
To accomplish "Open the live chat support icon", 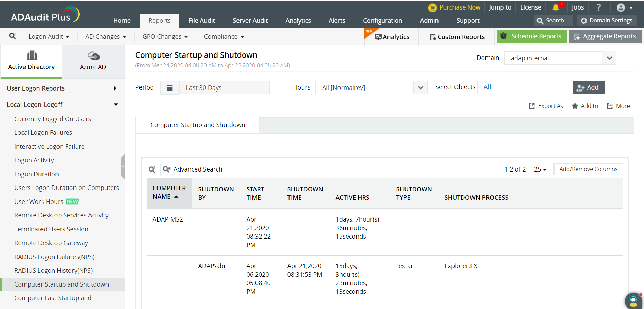I will tap(633, 300).
